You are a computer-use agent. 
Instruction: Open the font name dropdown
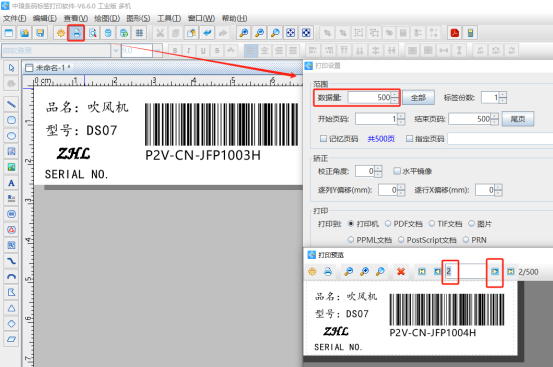coord(115,50)
